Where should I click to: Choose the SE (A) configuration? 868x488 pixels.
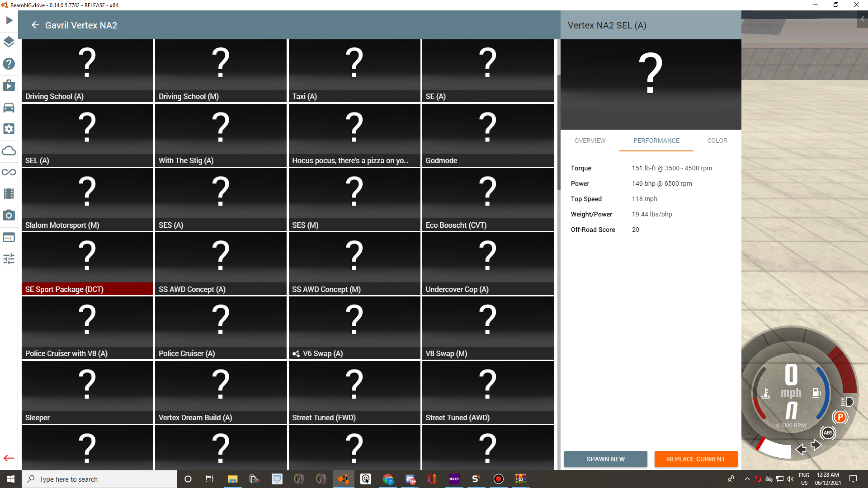click(x=488, y=70)
